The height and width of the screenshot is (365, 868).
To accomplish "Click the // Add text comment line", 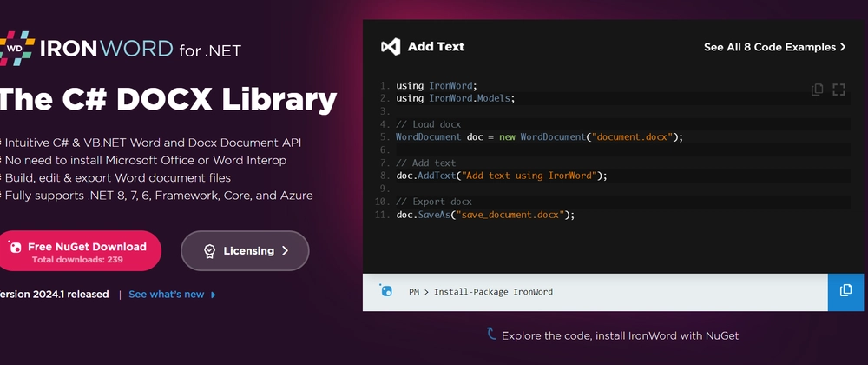I will coord(425,163).
